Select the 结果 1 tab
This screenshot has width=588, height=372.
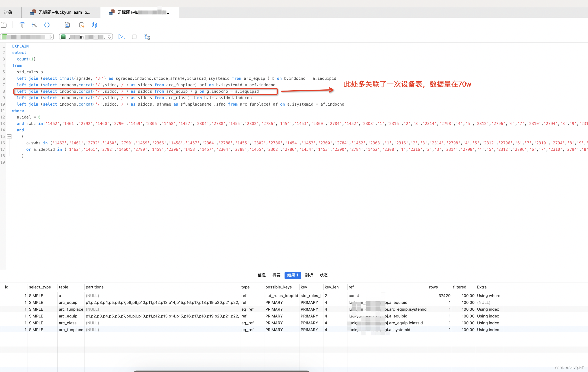click(293, 275)
